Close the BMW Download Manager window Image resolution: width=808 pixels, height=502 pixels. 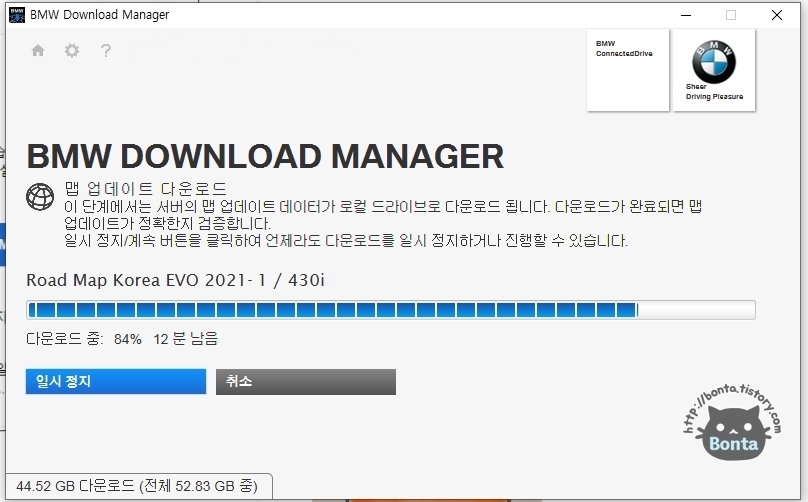pos(777,15)
